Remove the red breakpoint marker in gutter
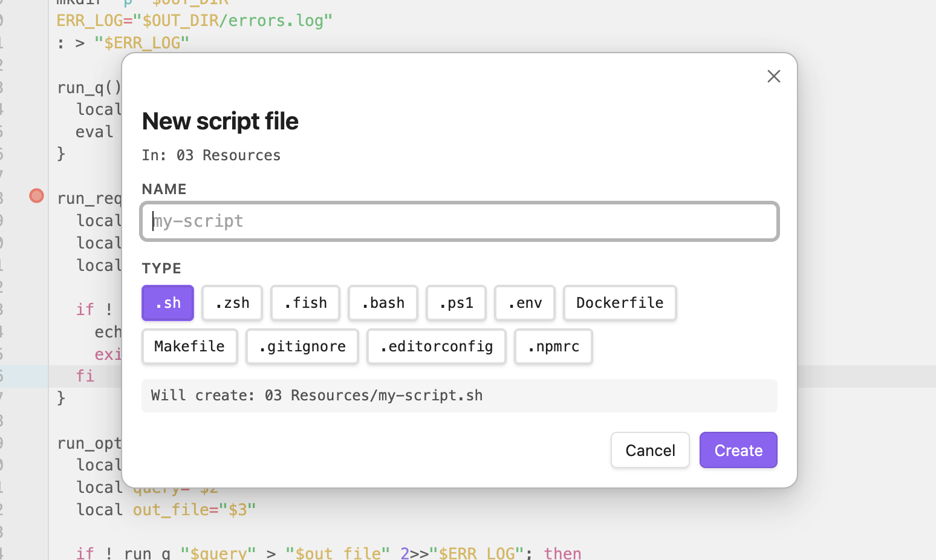 click(36, 196)
